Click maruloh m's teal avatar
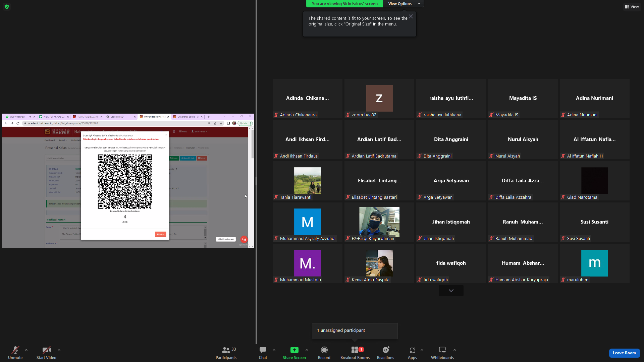The image size is (644, 362). pyautogui.click(x=595, y=263)
